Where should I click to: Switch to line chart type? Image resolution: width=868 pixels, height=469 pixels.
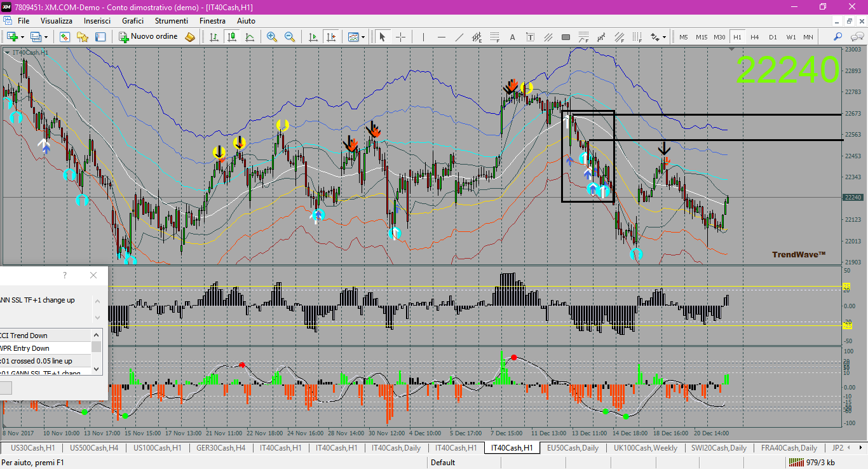(x=250, y=37)
